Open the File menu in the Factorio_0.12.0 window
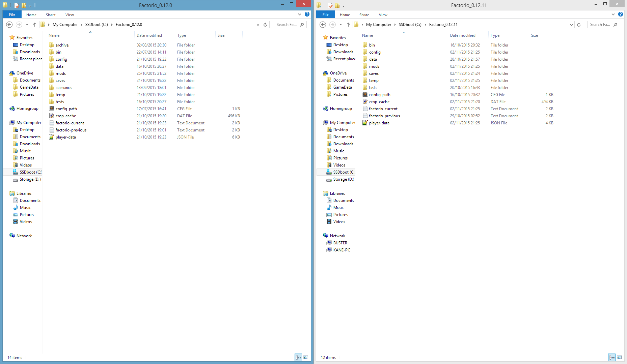The image size is (627, 364). pyautogui.click(x=12, y=14)
